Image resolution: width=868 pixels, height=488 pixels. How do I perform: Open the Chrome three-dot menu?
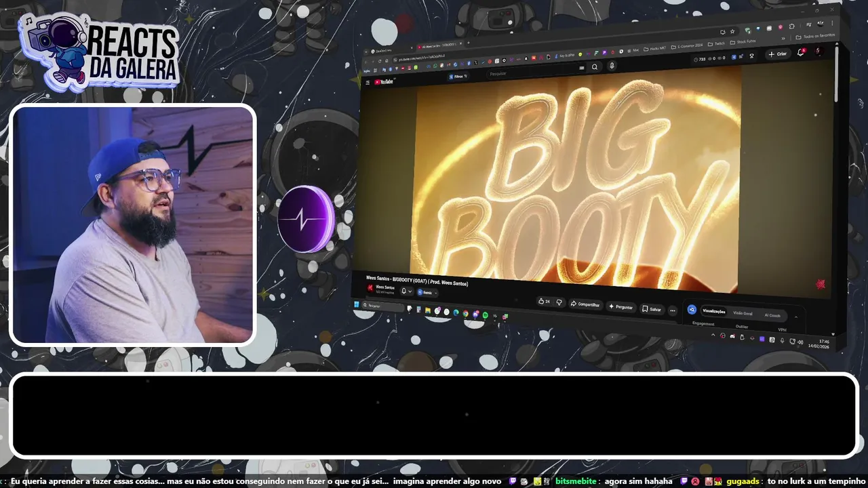tap(832, 23)
